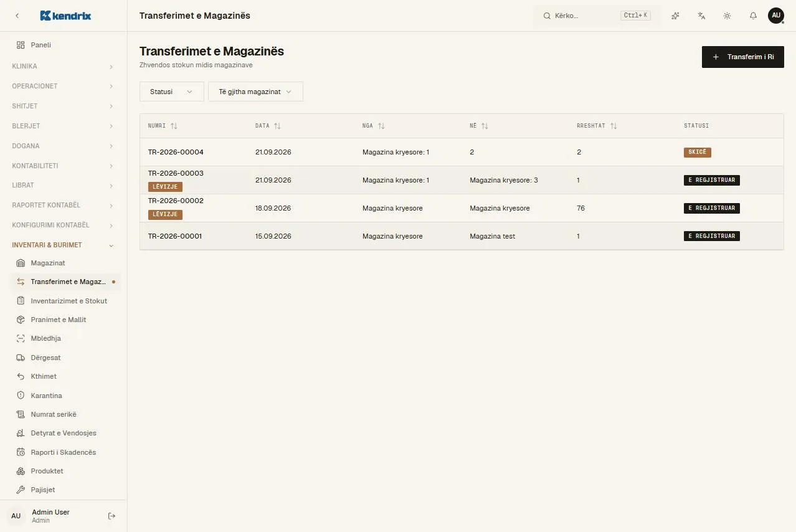Viewport: 796px width, 532px height.
Task: Select Transferimet e Magaz... transfer arrows icon
Action: 21,282
